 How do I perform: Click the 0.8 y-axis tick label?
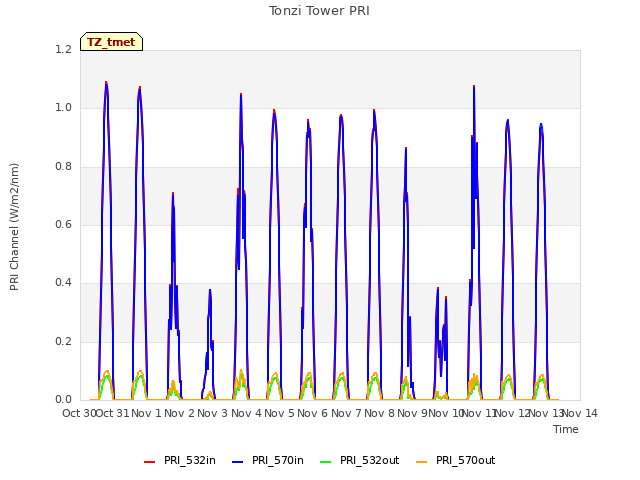(63, 166)
